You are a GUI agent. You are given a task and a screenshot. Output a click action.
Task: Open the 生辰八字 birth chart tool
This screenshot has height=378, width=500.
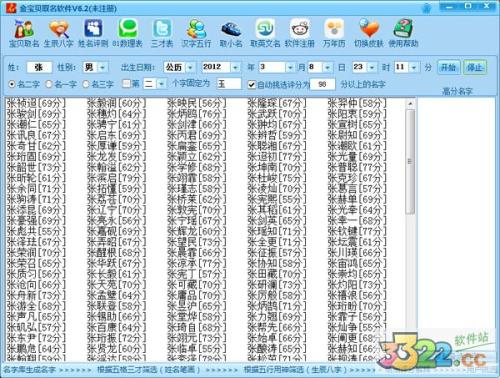pyautogui.click(x=58, y=33)
